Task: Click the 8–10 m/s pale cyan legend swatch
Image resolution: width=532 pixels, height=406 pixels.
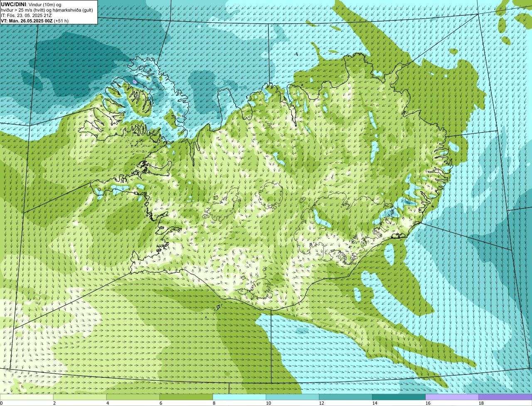Action: point(239,397)
